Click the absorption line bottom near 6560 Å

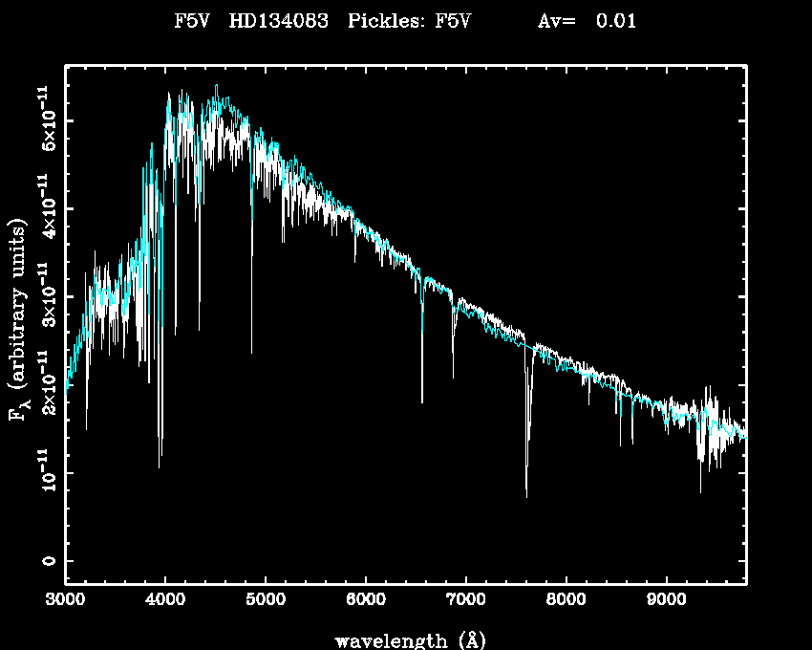tap(422, 400)
